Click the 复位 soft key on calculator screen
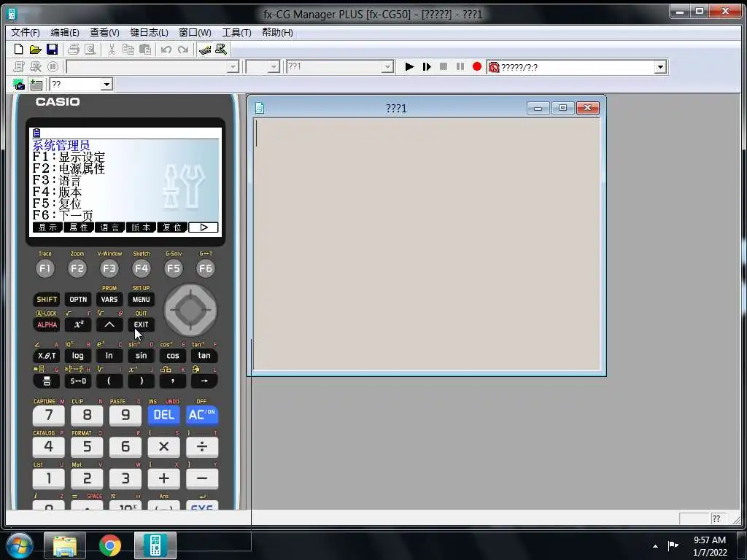Image resolution: width=747 pixels, height=560 pixels. click(x=172, y=227)
